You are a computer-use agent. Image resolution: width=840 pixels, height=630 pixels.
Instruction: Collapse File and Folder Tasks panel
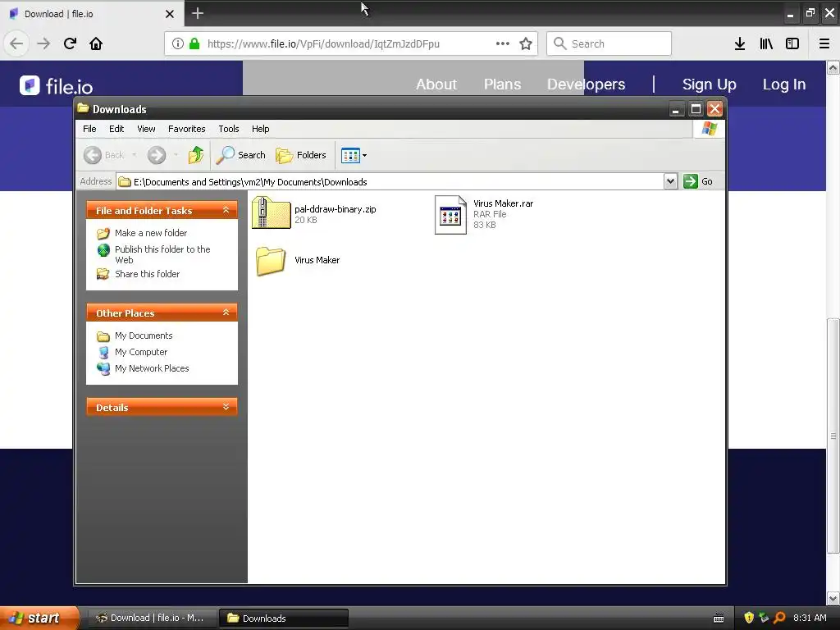[x=226, y=210]
